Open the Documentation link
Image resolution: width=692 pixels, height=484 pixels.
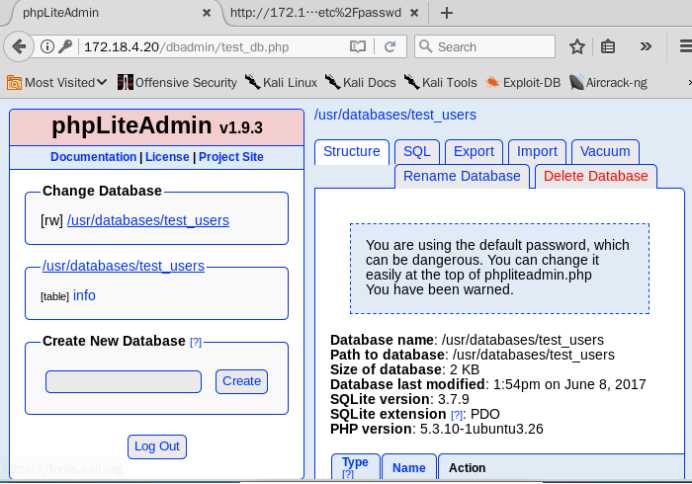click(93, 157)
